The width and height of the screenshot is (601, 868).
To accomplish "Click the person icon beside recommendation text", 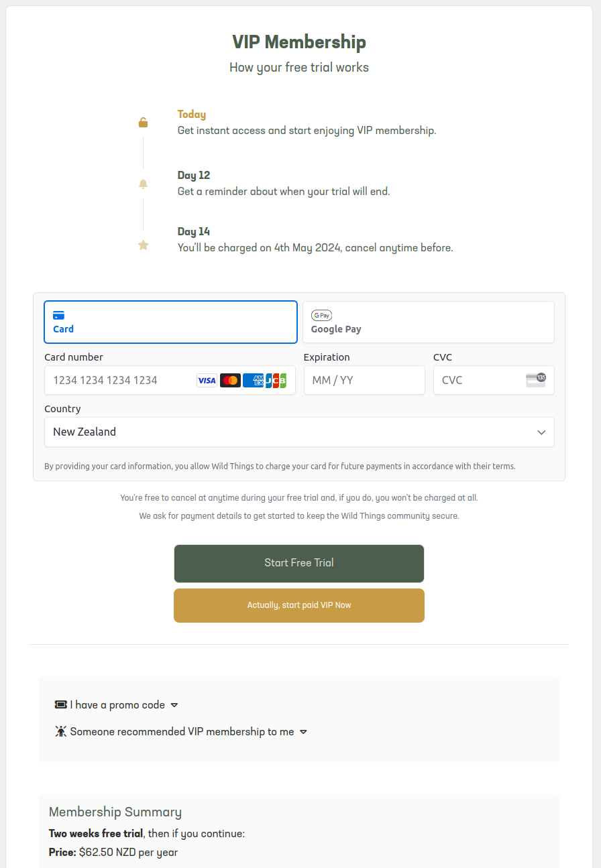I will click(x=61, y=731).
